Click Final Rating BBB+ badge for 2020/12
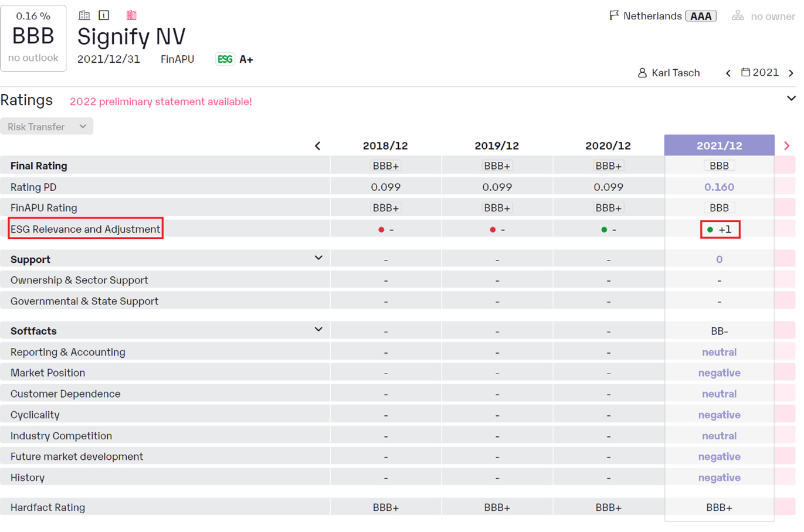The image size is (804, 532). click(608, 166)
